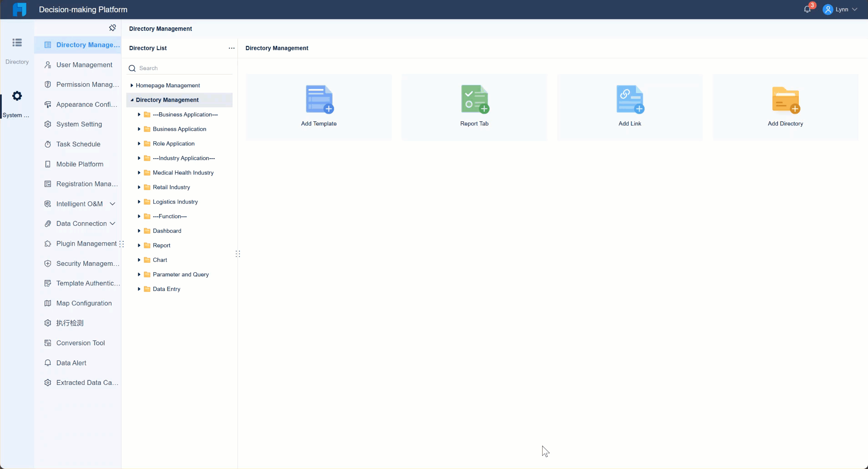868x469 pixels.
Task: Click the Lynn user avatar icon
Action: coord(828,10)
